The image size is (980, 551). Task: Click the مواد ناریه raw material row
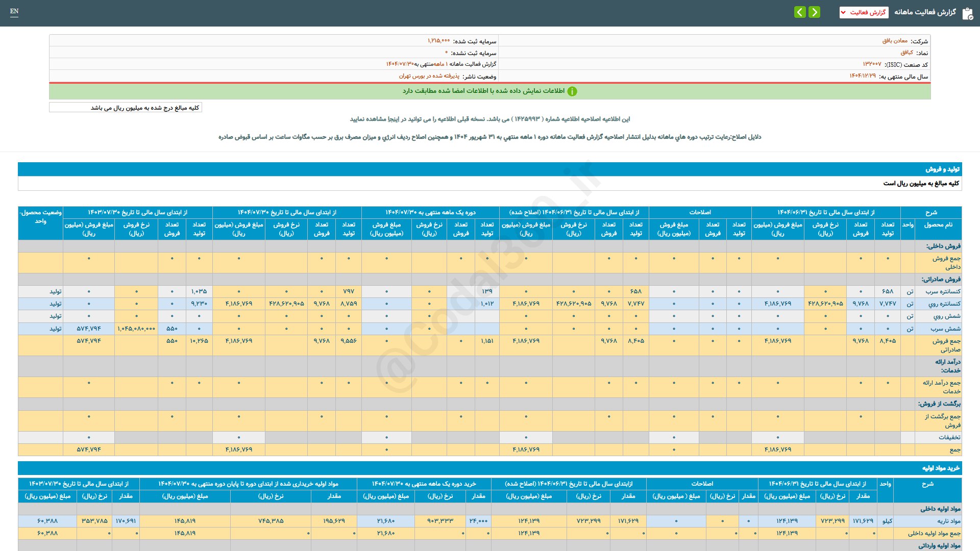click(948, 521)
